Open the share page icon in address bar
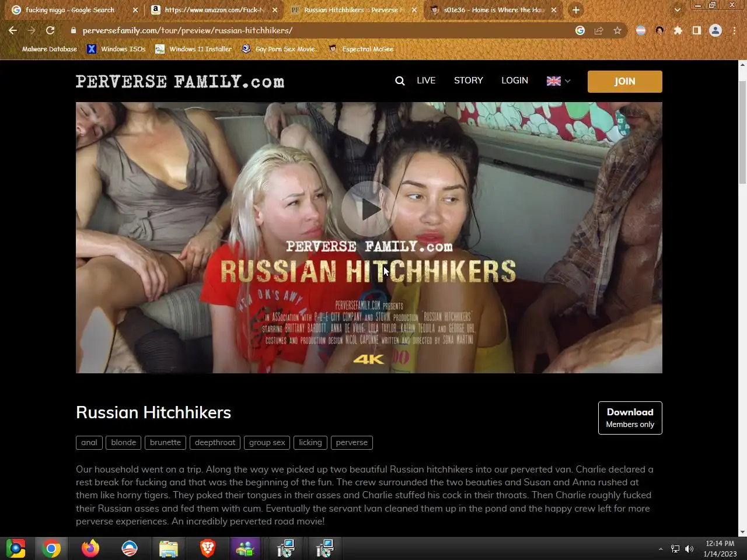This screenshot has height=560, width=747. point(598,30)
